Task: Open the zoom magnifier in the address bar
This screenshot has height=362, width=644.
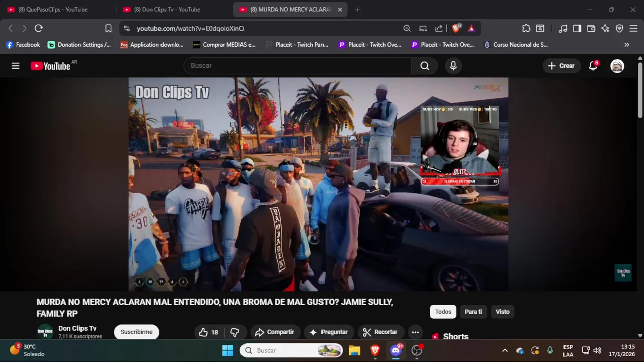Action: pyautogui.click(x=407, y=28)
